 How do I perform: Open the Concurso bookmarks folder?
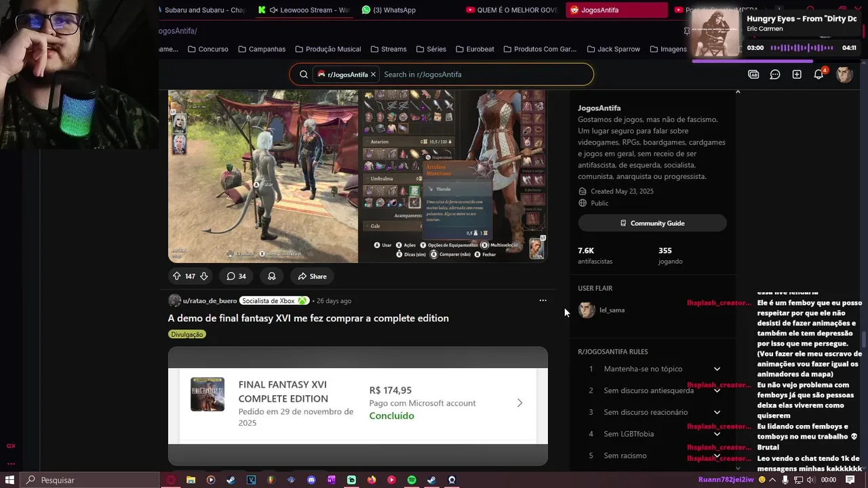[208, 49]
